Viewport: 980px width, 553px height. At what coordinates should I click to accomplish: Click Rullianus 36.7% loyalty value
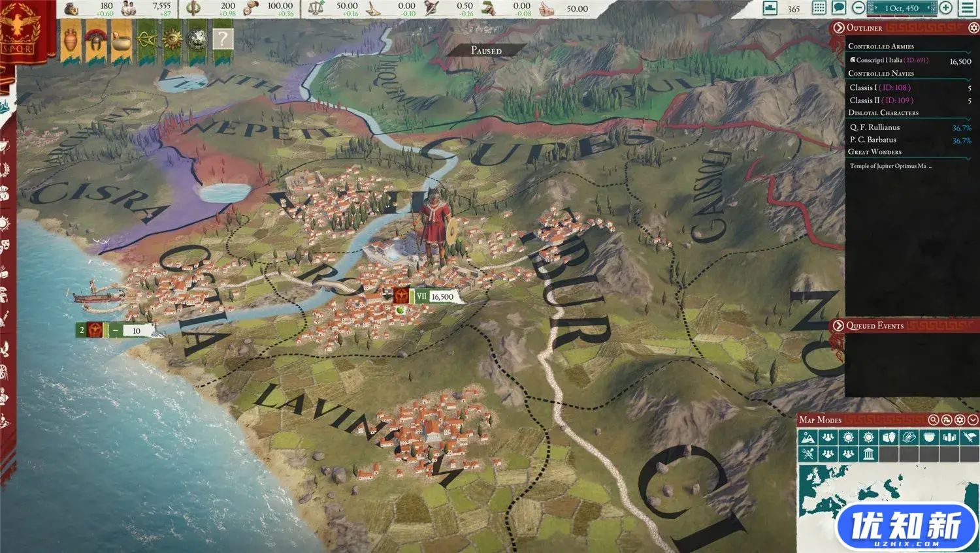click(962, 128)
